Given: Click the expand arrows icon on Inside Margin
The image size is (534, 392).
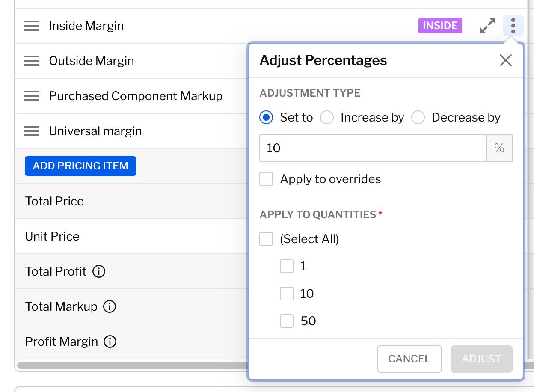Looking at the screenshot, I should coord(488,26).
